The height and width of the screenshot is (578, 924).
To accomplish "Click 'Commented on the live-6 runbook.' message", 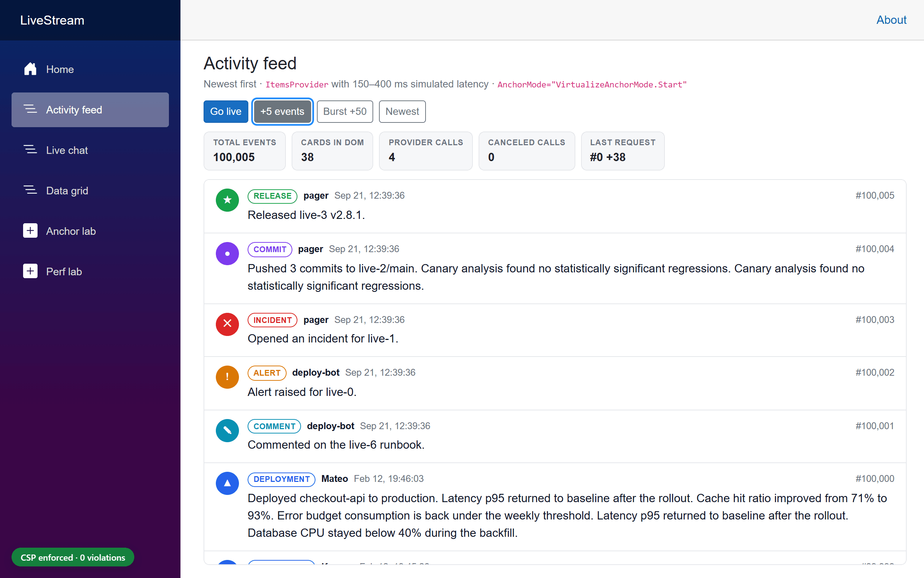I will click(x=336, y=445).
